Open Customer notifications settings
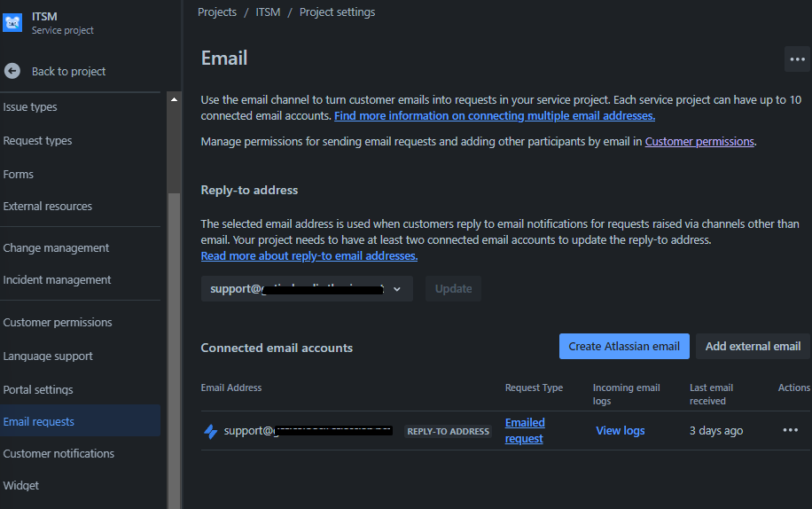The width and height of the screenshot is (812, 509). coord(59,454)
